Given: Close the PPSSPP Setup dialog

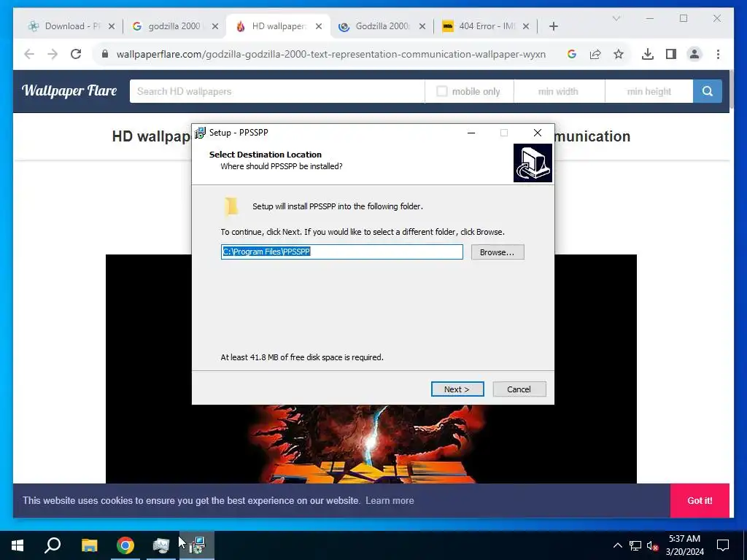Looking at the screenshot, I should pos(538,133).
